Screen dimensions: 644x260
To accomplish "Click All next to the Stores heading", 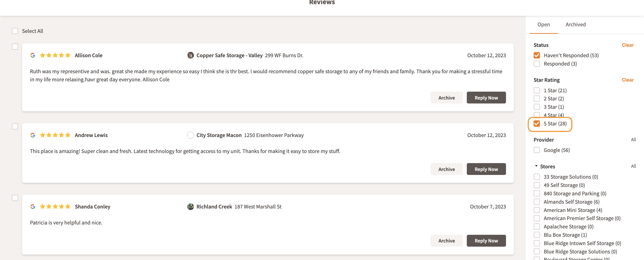I will [633, 166].
